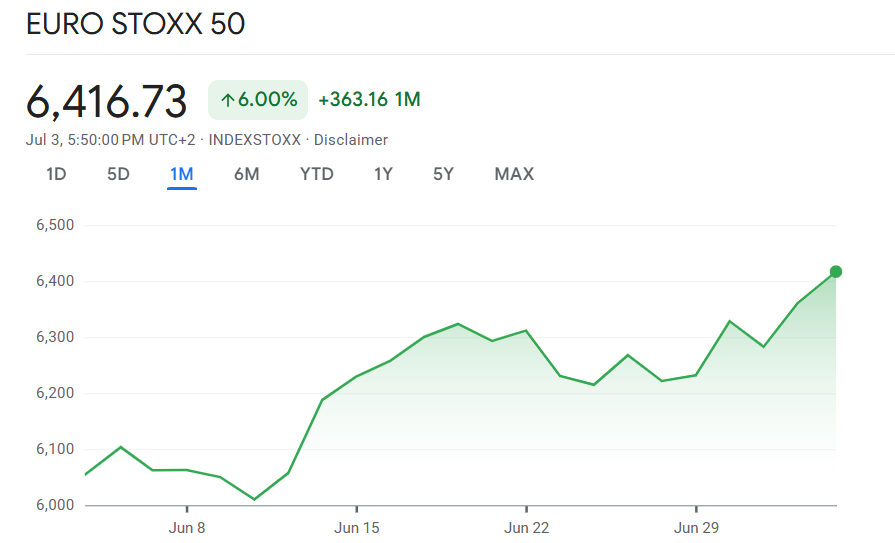The image size is (895, 543).
Task: Click the EURO STOXX 50 title
Action: pos(136,24)
